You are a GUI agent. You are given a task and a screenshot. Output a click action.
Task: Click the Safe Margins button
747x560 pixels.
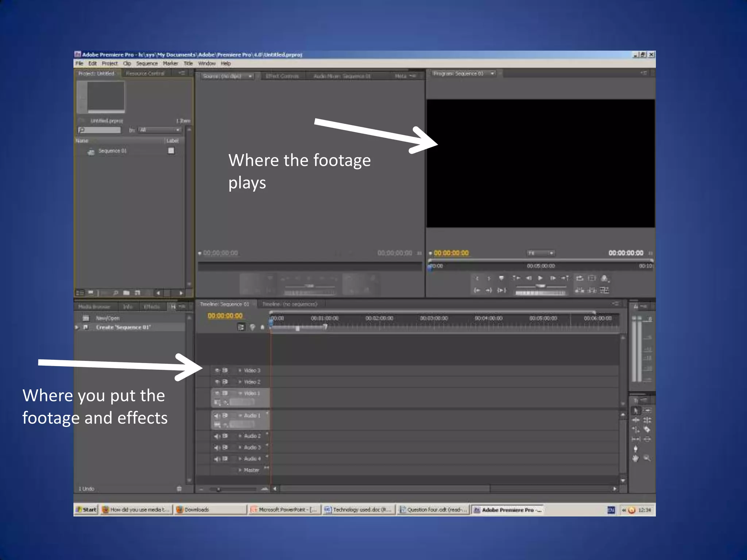592,278
